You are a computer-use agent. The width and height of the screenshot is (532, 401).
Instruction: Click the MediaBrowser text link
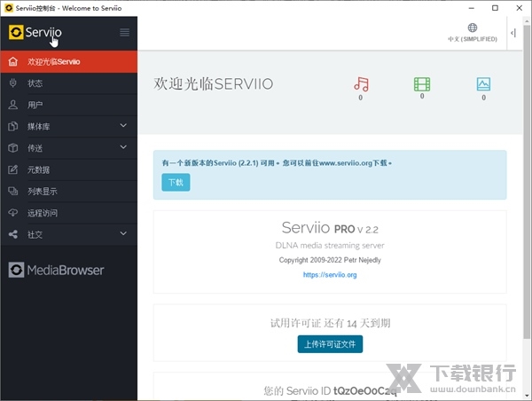click(66, 271)
